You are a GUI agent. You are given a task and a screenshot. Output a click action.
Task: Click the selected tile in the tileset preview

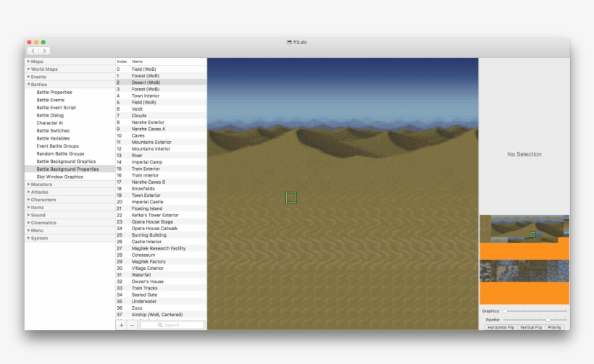[532, 234]
